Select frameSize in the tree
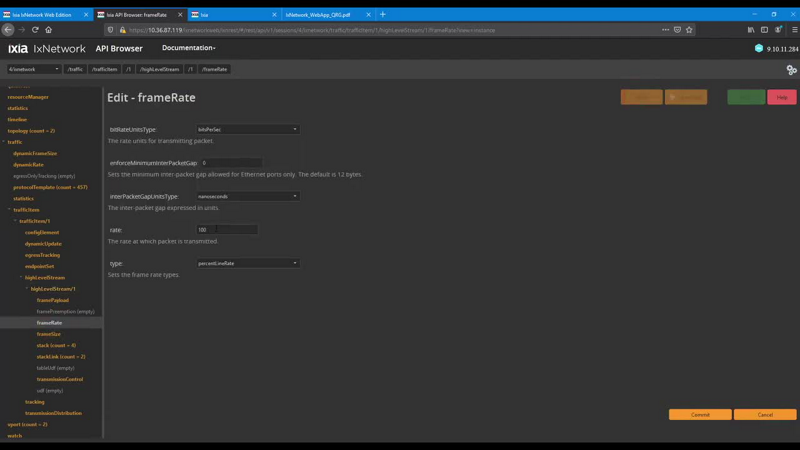The image size is (800, 450). [x=48, y=334]
